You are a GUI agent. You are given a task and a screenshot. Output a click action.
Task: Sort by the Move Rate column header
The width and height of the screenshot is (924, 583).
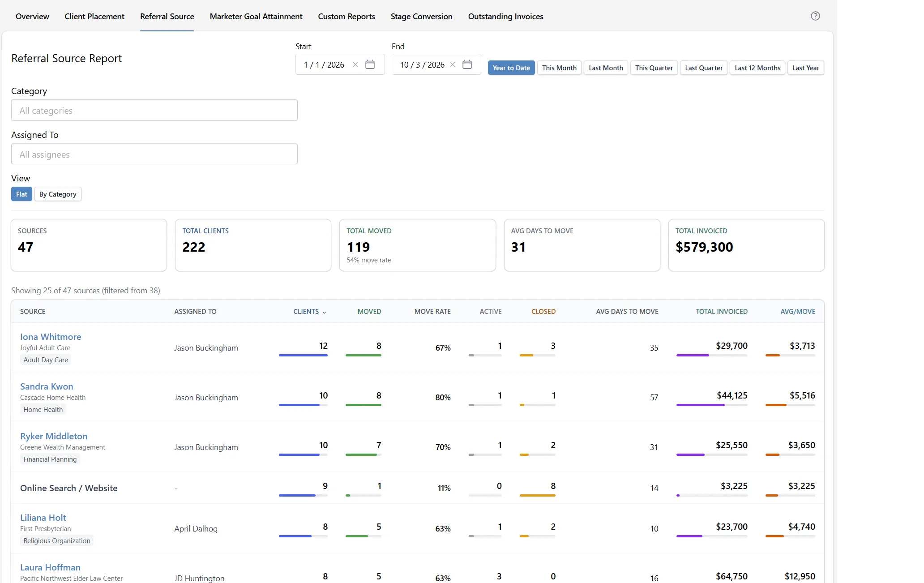(x=432, y=311)
